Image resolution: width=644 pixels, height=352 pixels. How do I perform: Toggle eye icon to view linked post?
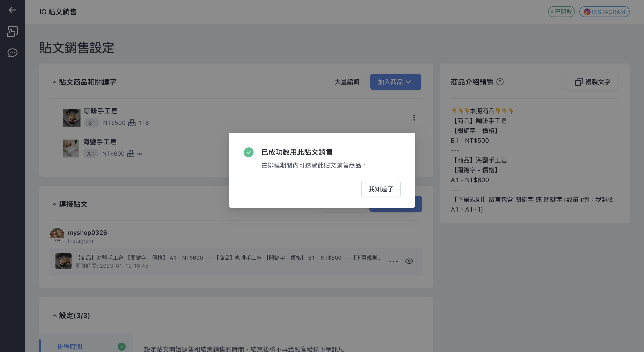(409, 261)
